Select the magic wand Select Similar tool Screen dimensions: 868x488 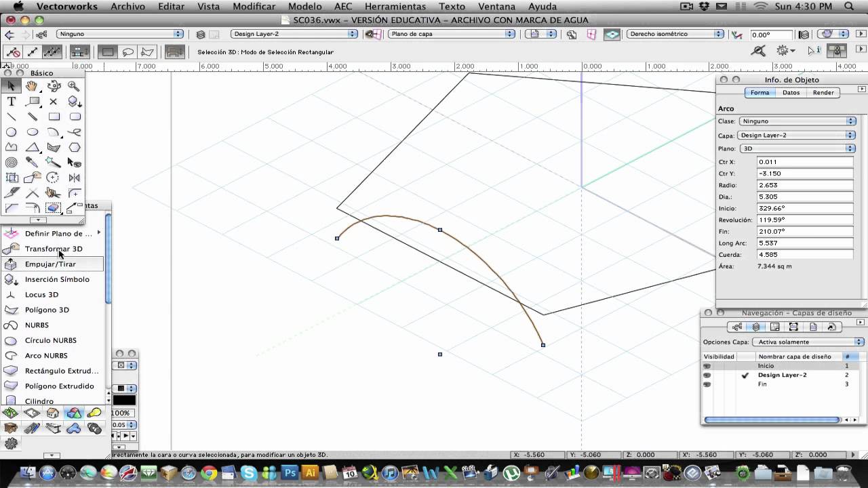pos(54,163)
